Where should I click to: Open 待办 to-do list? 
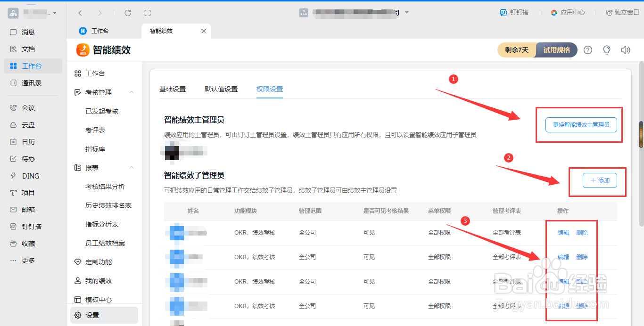coord(33,159)
